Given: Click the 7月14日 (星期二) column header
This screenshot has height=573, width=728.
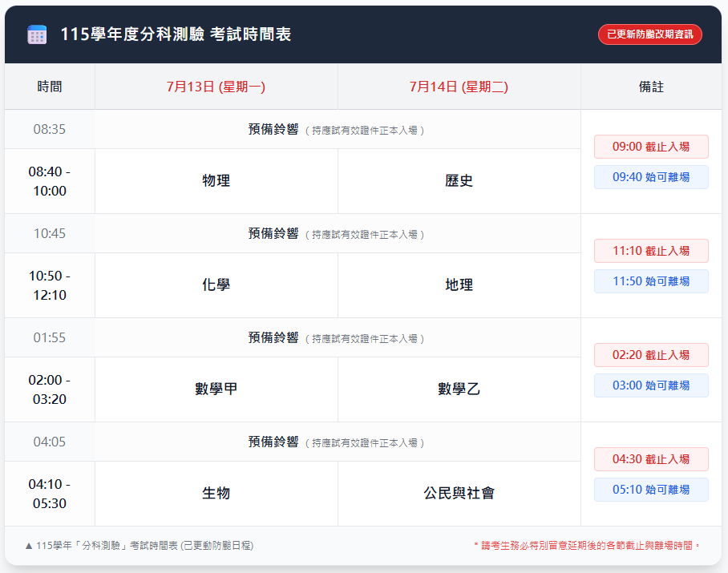Looking at the screenshot, I should click(x=459, y=87).
